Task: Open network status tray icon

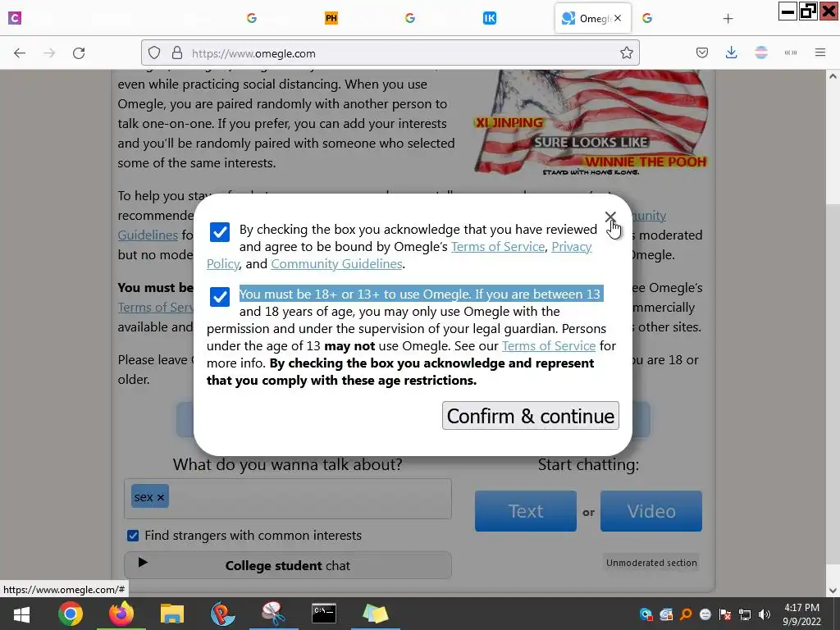Action: click(x=745, y=614)
